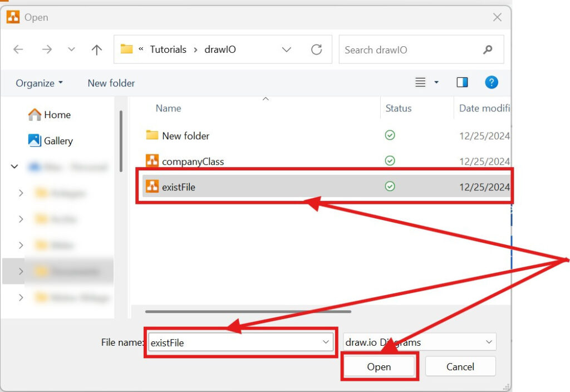Click existFile's green sync status checkmark

pyautogui.click(x=390, y=187)
